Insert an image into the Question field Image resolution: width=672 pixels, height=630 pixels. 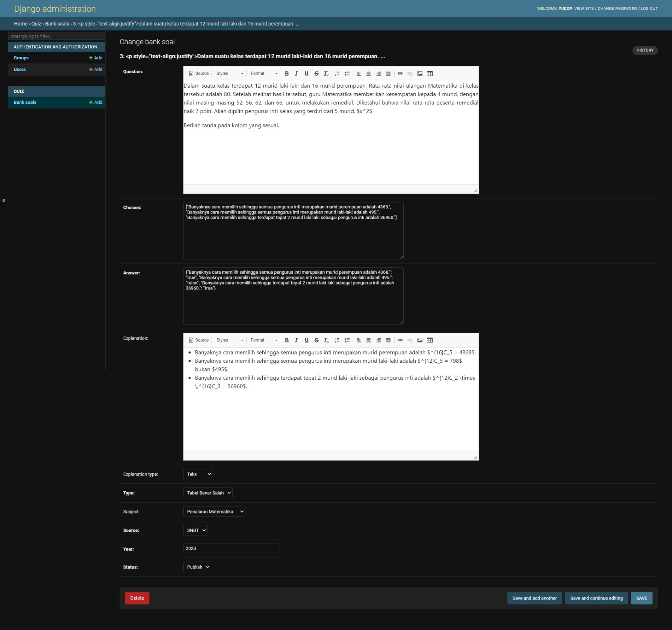click(x=420, y=73)
